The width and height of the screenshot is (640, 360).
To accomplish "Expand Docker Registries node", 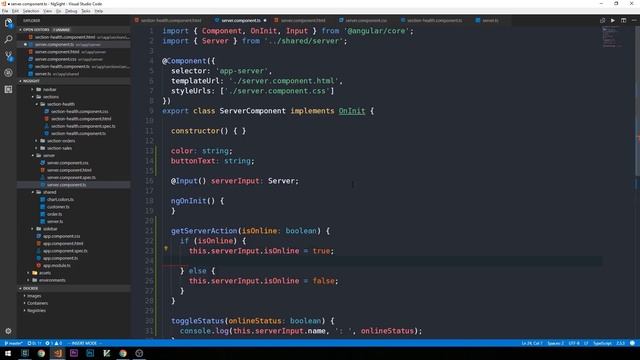I will tap(36, 311).
